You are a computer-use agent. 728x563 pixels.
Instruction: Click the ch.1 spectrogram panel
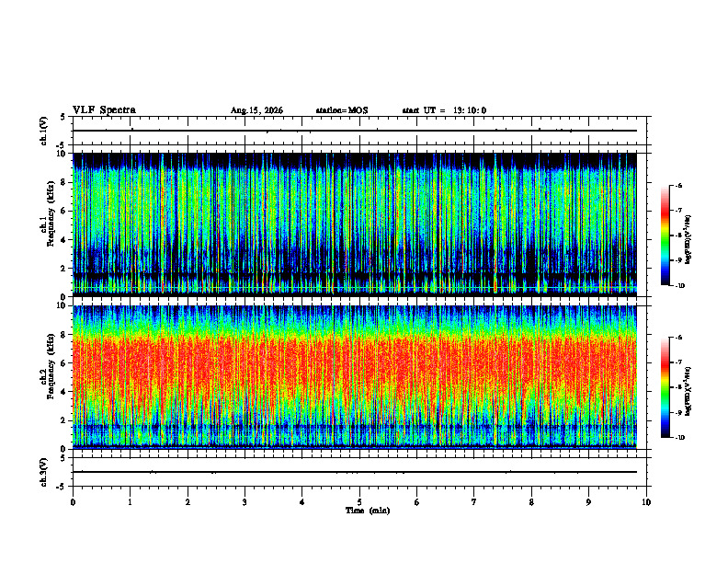point(355,224)
